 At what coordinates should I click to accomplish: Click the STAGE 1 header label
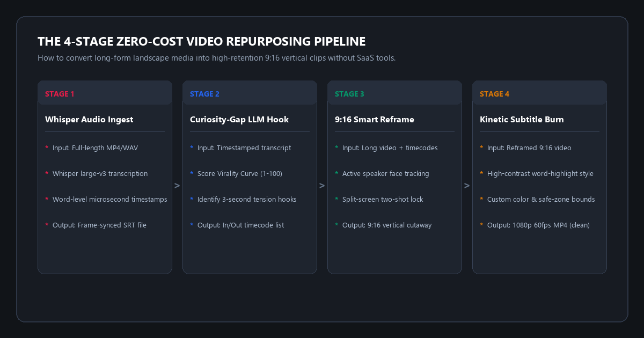60,94
